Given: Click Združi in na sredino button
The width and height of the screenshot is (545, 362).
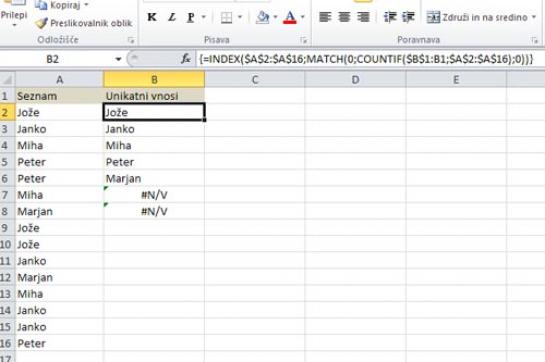Looking at the screenshot, I should (478, 17).
